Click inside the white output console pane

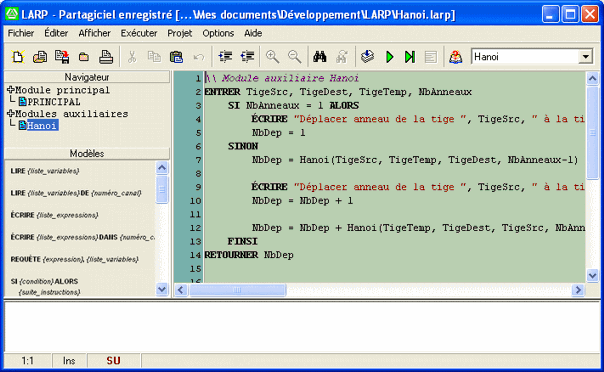tap(302, 327)
